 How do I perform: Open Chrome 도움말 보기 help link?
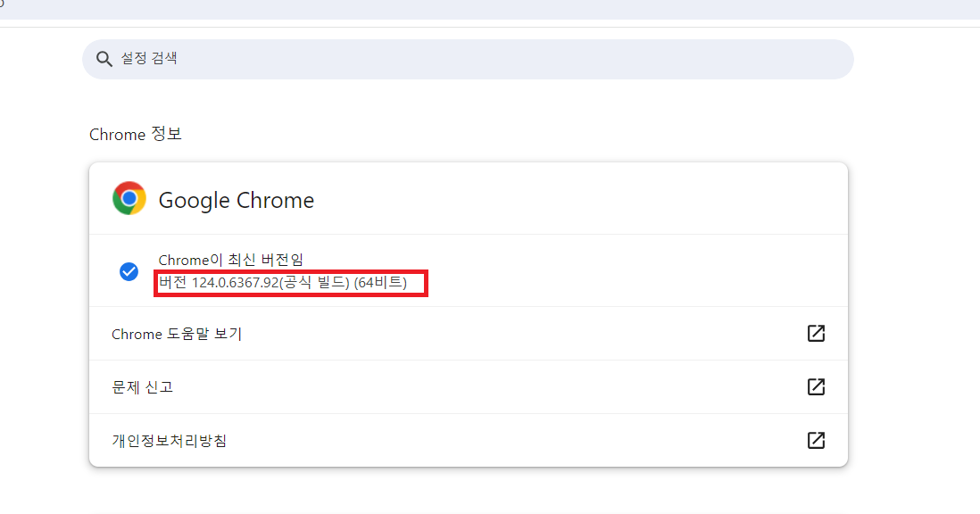[x=468, y=334]
